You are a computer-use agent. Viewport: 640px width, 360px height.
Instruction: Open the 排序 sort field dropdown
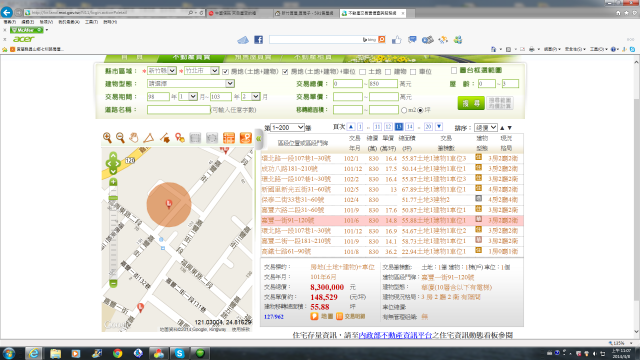pyautogui.click(x=485, y=128)
